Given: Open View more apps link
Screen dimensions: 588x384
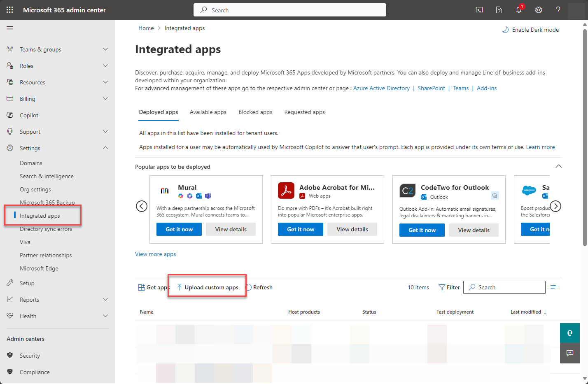Looking at the screenshot, I should click(155, 254).
